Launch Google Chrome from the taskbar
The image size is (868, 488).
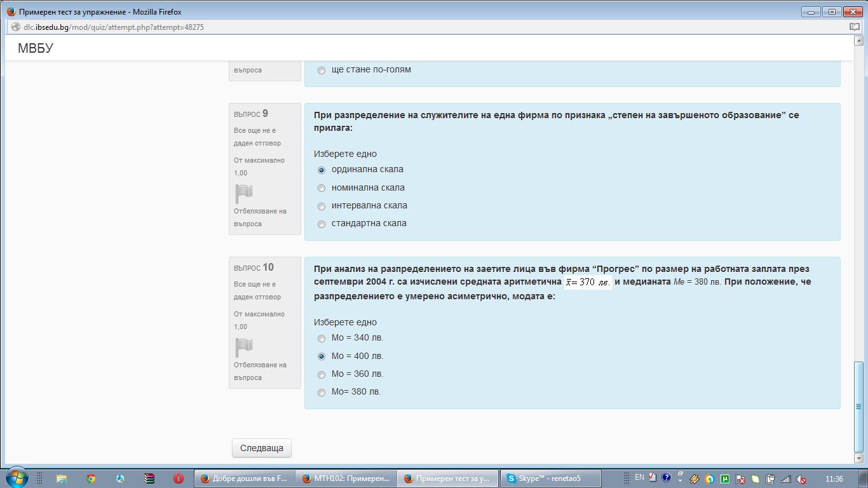(x=91, y=478)
